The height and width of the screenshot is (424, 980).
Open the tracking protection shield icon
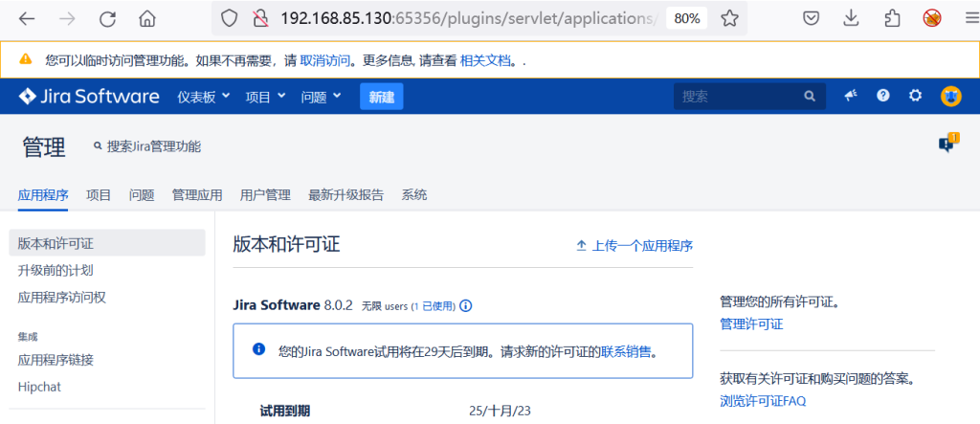pos(230,19)
